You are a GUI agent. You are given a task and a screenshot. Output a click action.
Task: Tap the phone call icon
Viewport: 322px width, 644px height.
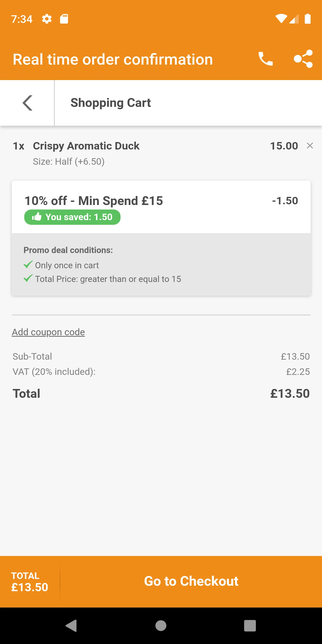tap(265, 59)
